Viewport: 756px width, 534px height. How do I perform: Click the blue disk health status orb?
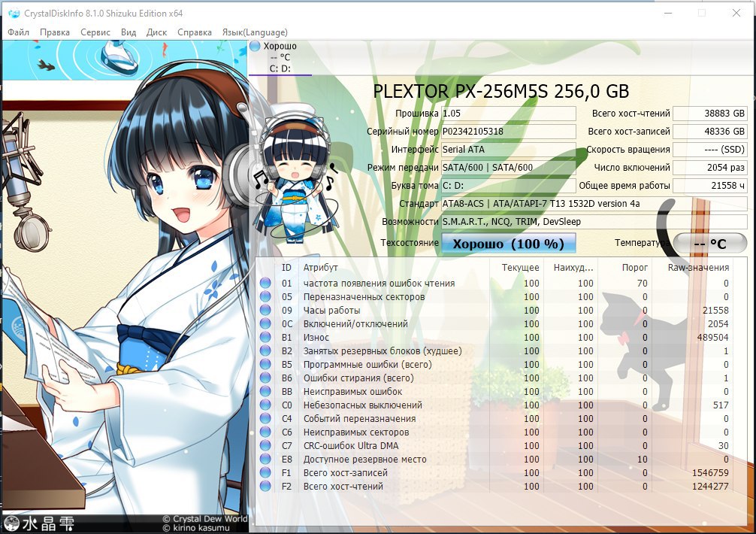point(255,47)
